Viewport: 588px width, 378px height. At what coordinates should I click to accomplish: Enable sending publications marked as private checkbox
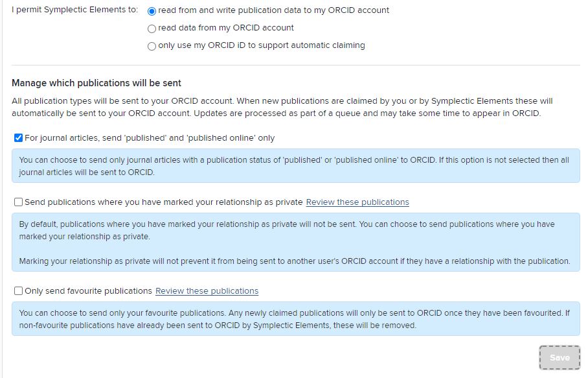point(18,202)
